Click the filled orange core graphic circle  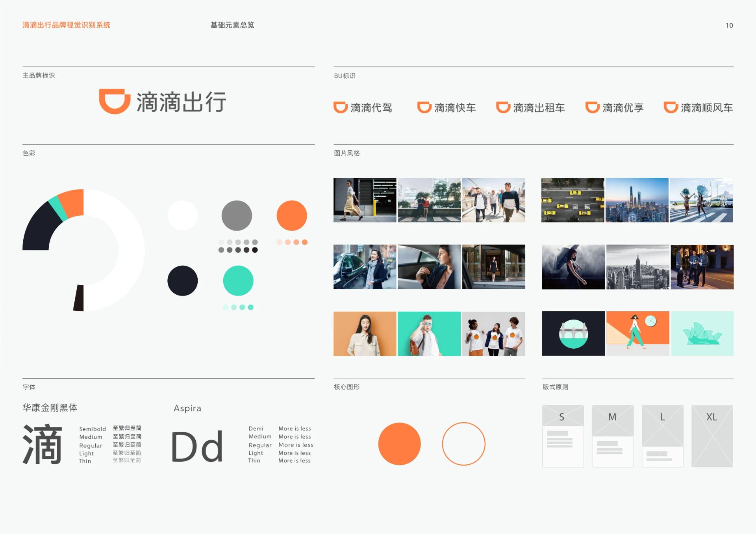pos(399,443)
